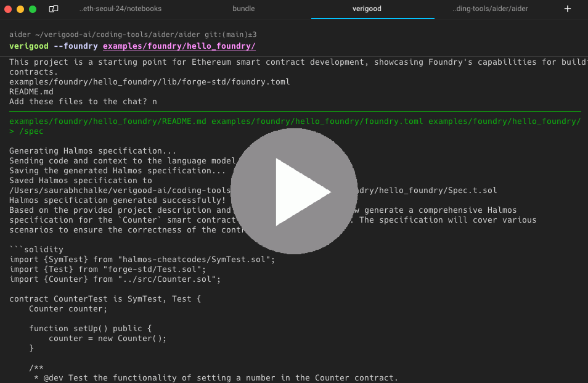Click 'Generating Halmos specification...' line
The width and height of the screenshot is (588, 383).
92,151
